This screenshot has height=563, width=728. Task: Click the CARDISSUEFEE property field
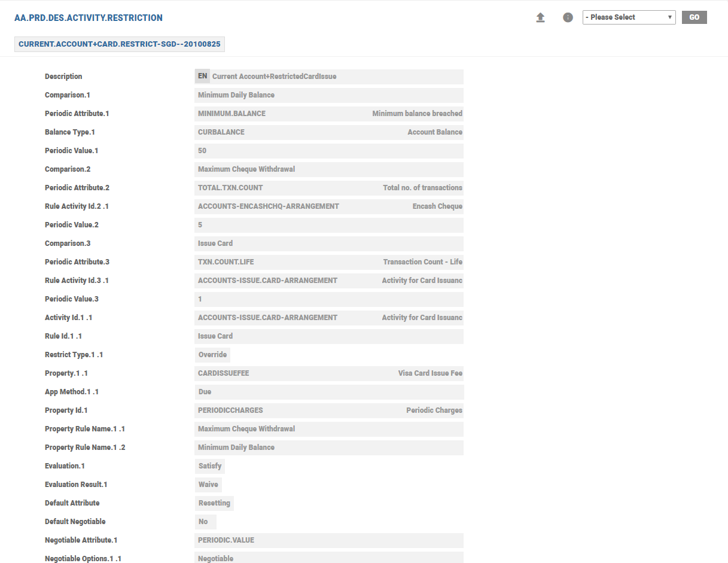pyautogui.click(x=329, y=373)
